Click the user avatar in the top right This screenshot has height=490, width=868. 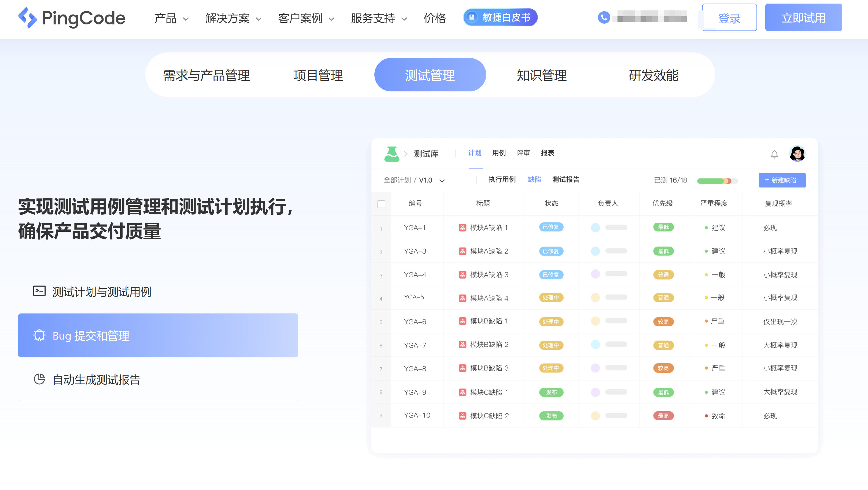point(797,153)
